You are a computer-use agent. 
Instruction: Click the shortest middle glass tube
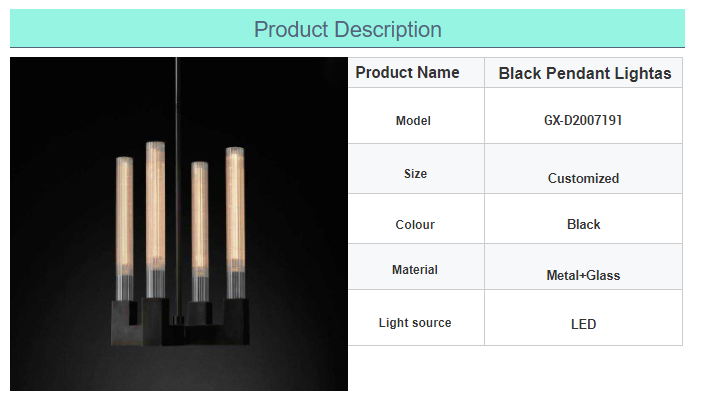tap(200, 231)
